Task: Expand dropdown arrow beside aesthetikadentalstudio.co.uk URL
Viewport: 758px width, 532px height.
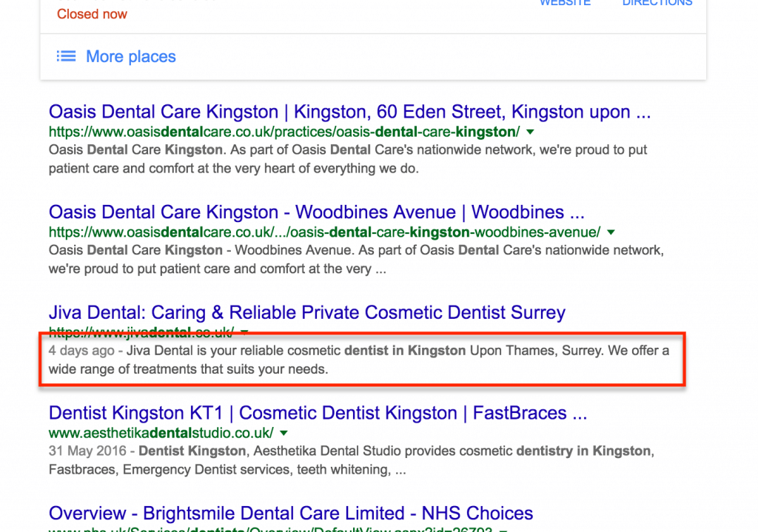Action: 284,433
